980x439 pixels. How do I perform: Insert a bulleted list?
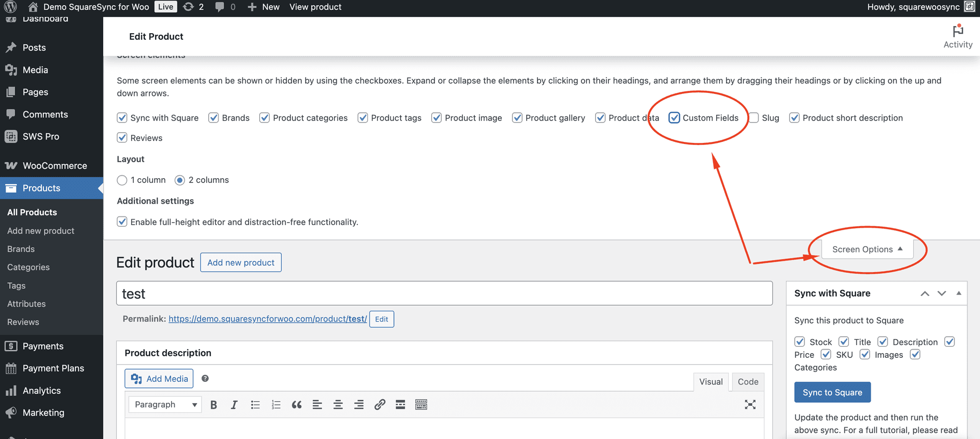(255, 405)
